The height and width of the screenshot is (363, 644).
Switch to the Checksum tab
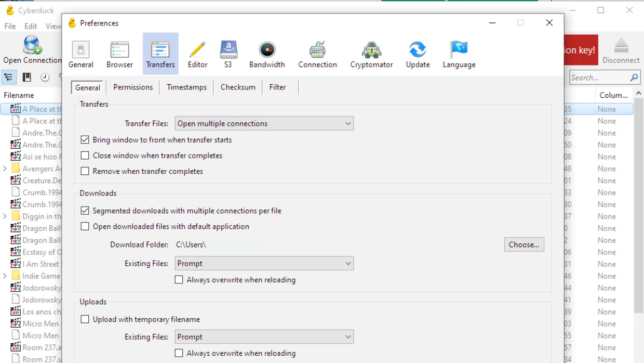pos(238,87)
